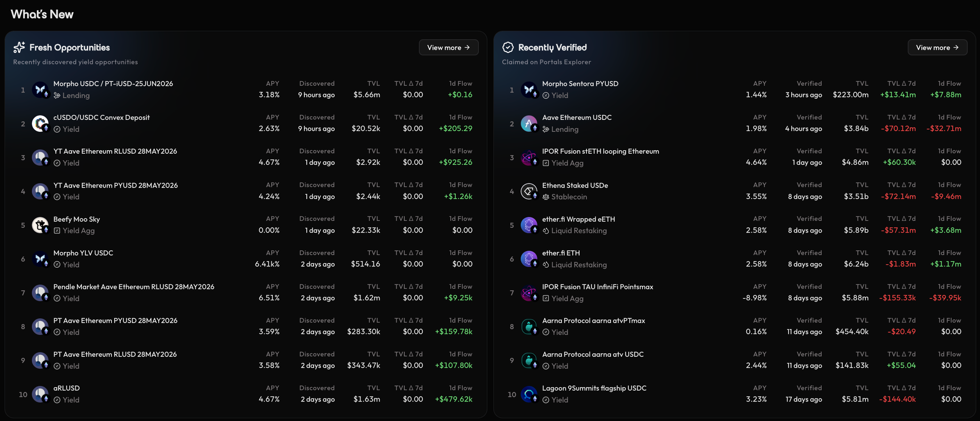Click the aRLUSD token icon
This screenshot has height=421, width=980.
(x=40, y=394)
